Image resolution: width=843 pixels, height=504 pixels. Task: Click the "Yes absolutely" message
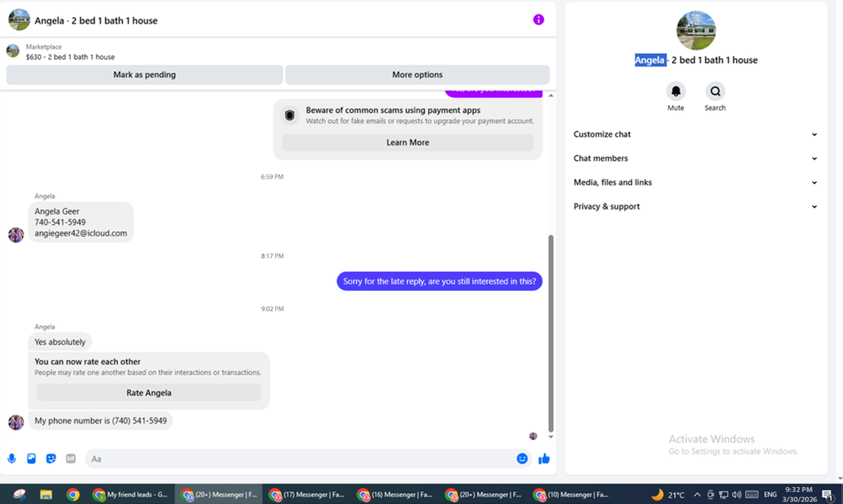click(x=60, y=342)
